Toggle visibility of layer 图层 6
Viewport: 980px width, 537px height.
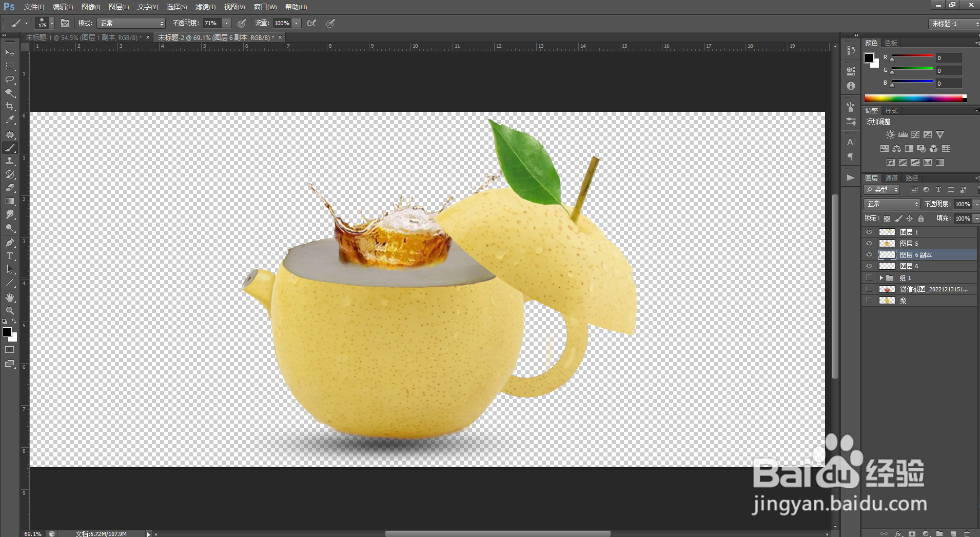869,266
